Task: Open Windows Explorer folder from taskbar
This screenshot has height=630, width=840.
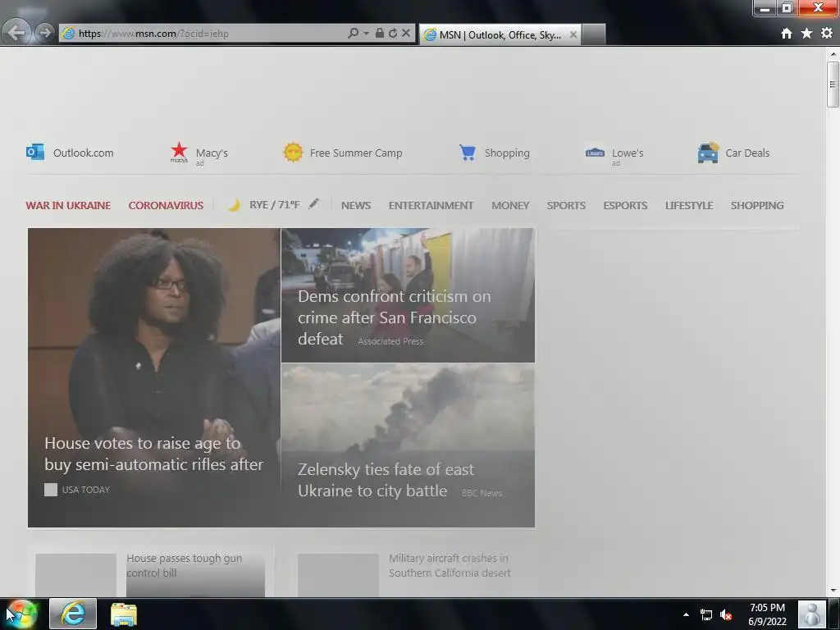Action: pos(124,614)
